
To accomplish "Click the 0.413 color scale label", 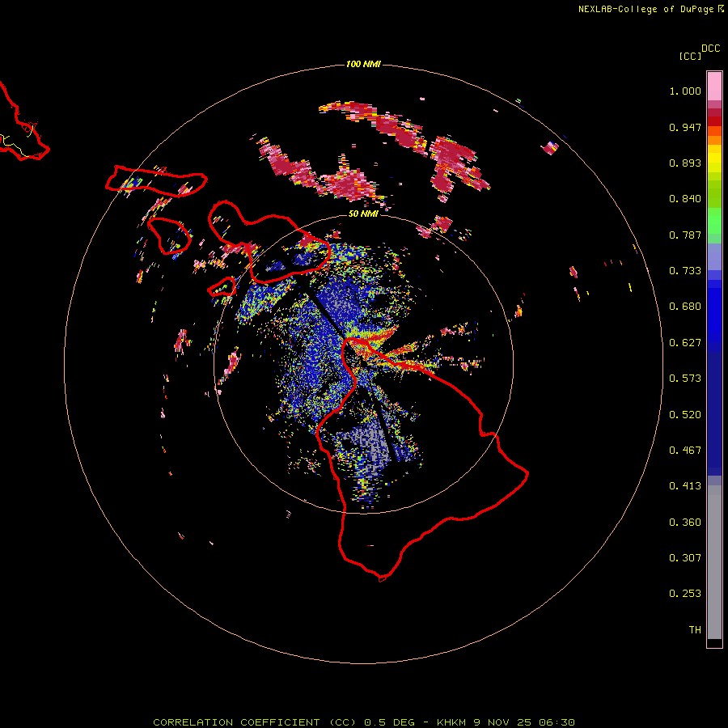I will click(x=685, y=486).
